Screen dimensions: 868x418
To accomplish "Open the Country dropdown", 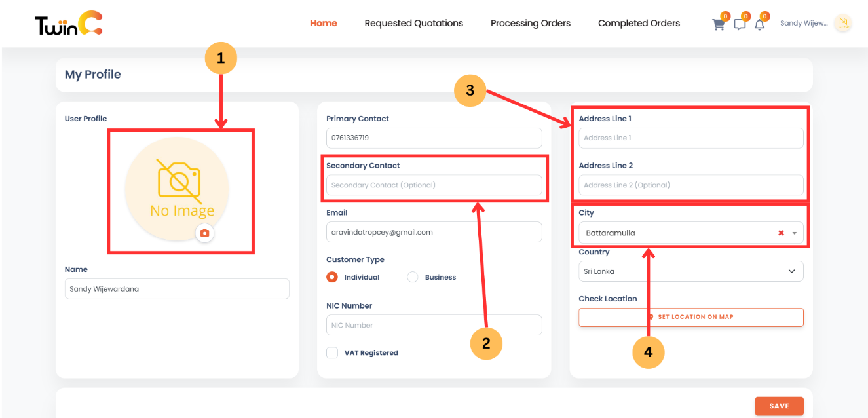I will [x=690, y=271].
